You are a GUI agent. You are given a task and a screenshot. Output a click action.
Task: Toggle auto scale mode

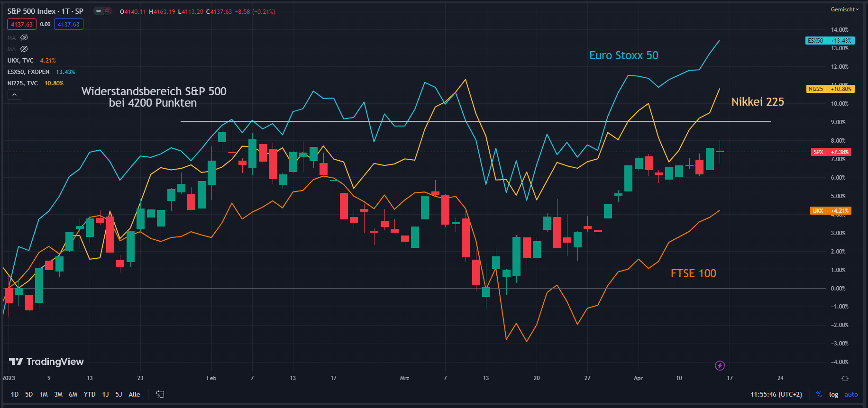point(851,394)
